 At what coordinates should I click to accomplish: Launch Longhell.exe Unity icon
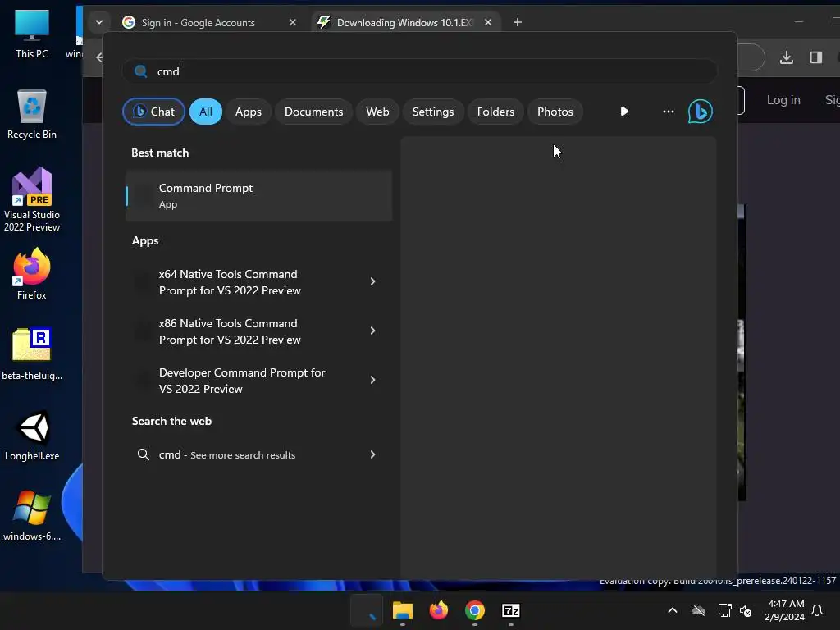(x=32, y=436)
